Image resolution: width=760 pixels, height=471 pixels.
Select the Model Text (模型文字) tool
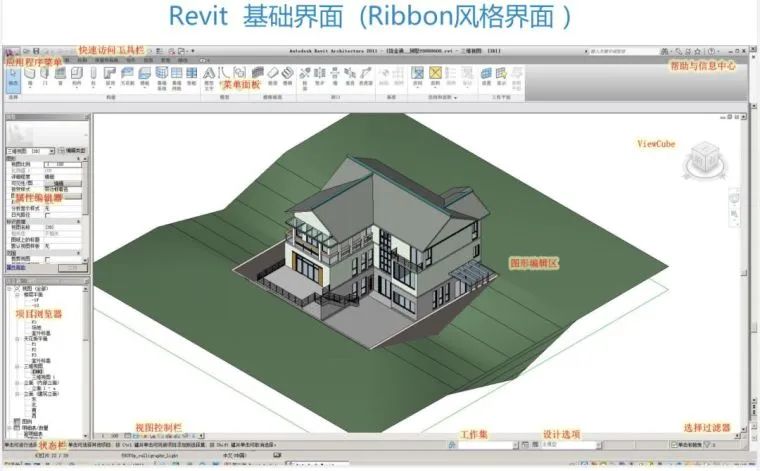(x=209, y=79)
